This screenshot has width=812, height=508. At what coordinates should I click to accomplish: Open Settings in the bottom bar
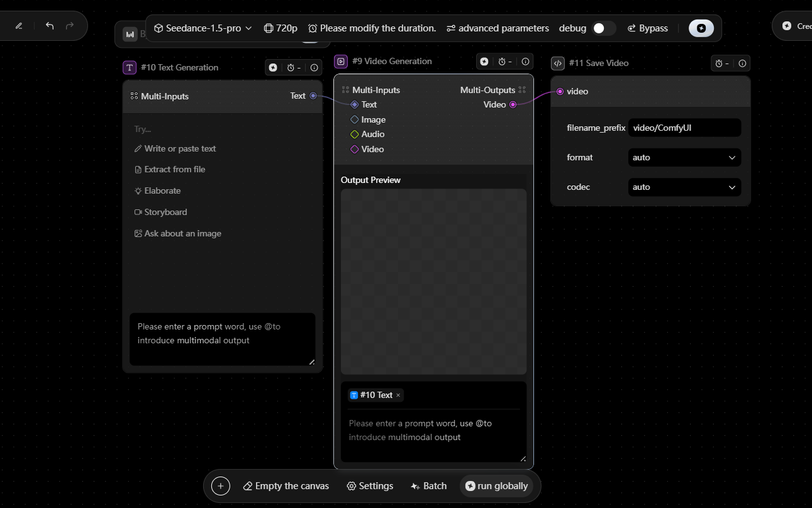click(370, 486)
